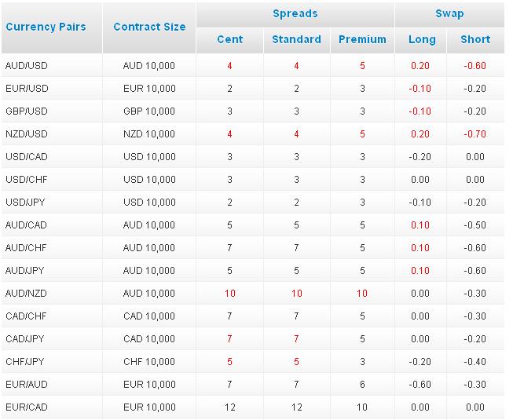Viewport: 513px width, 420px height.
Task: Click the Cent spreads sub-header
Action: [230, 39]
